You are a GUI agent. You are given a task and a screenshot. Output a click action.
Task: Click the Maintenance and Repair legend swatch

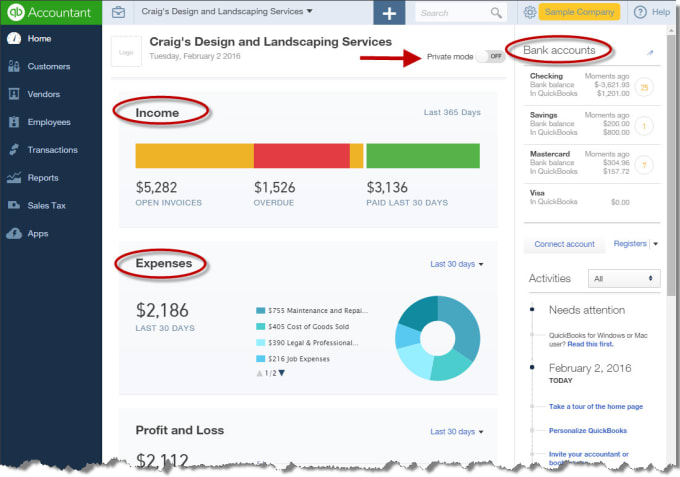pos(261,310)
